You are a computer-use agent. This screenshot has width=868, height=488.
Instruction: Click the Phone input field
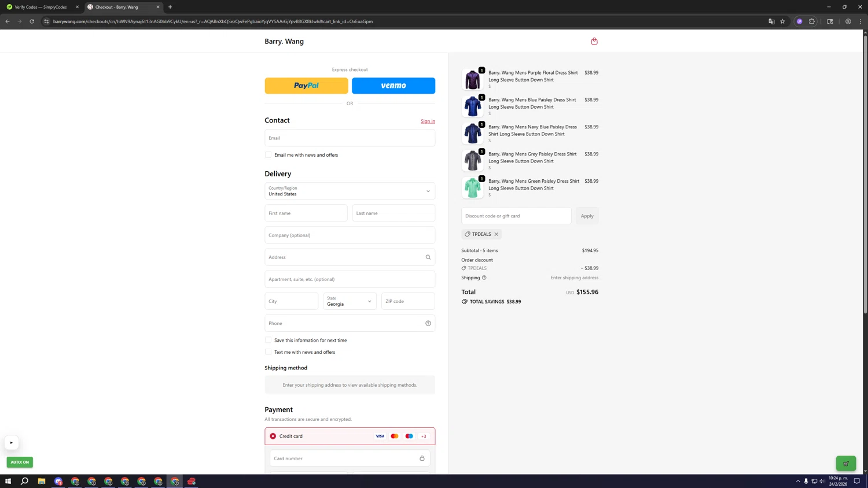(x=350, y=323)
